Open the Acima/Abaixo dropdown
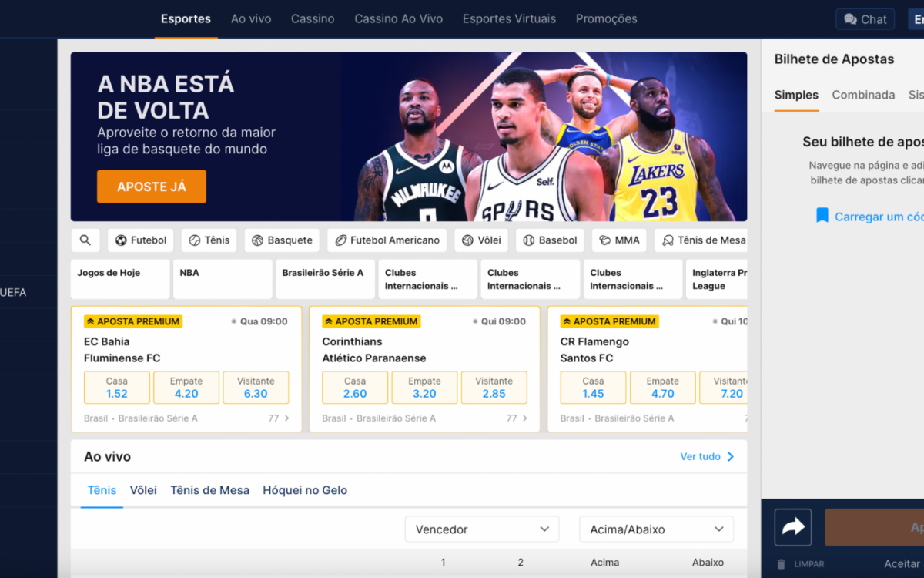This screenshot has height=578, width=924. (x=656, y=529)
